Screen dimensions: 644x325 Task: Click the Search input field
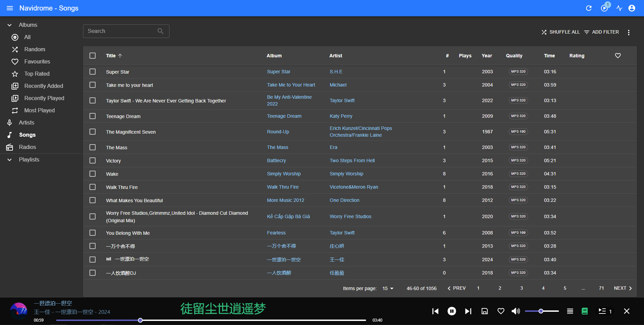tap(126, 31)
